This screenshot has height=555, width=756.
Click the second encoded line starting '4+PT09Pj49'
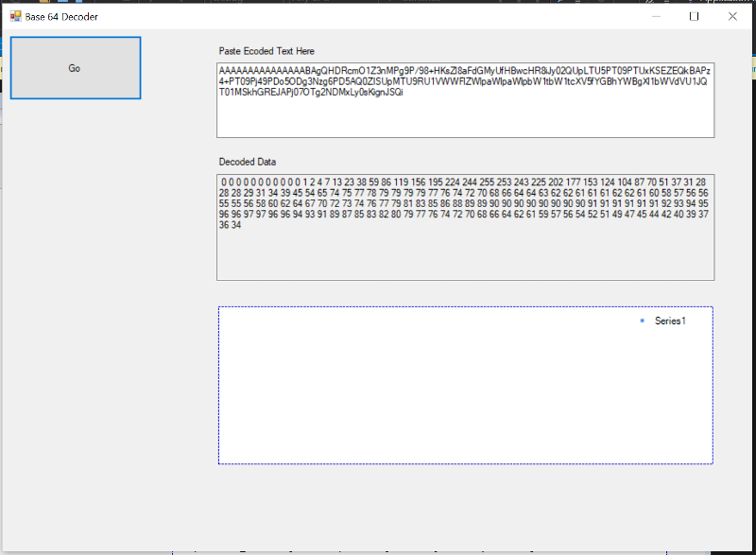(378, 82)
